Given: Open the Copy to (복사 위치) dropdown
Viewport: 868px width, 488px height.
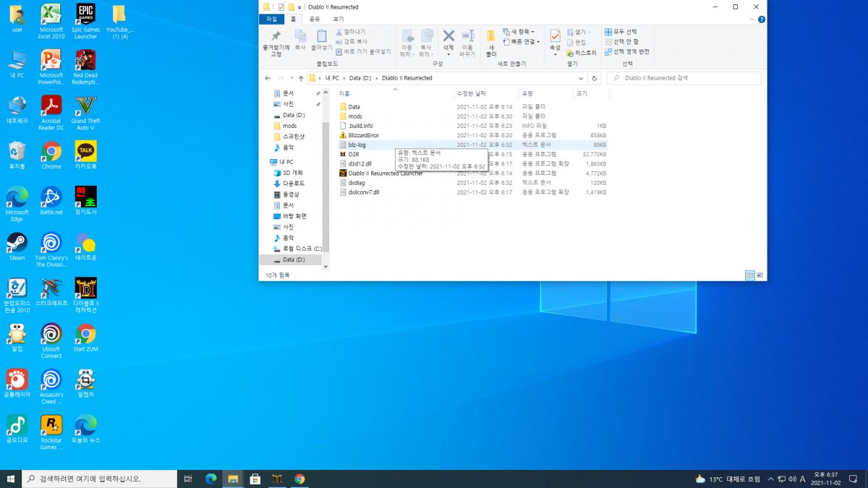Looking at the screenshot, I should (427, 43).
